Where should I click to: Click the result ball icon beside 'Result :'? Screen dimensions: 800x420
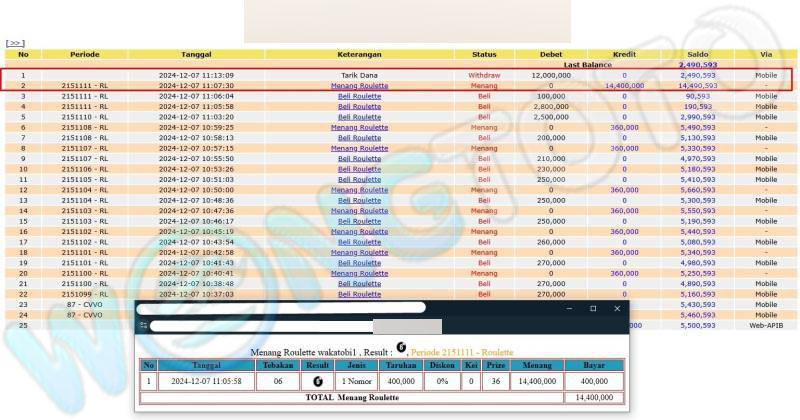pyautogui.click(x=400, y=347)
